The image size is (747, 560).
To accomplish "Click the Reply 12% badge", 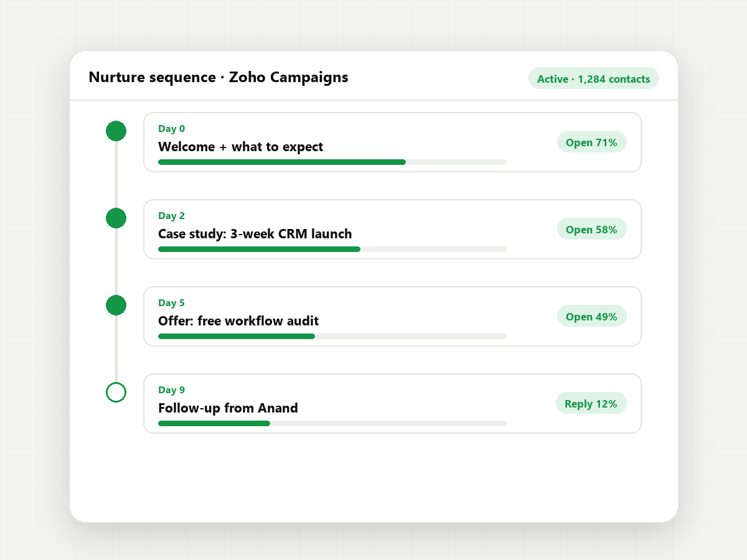I will [591, 403].
